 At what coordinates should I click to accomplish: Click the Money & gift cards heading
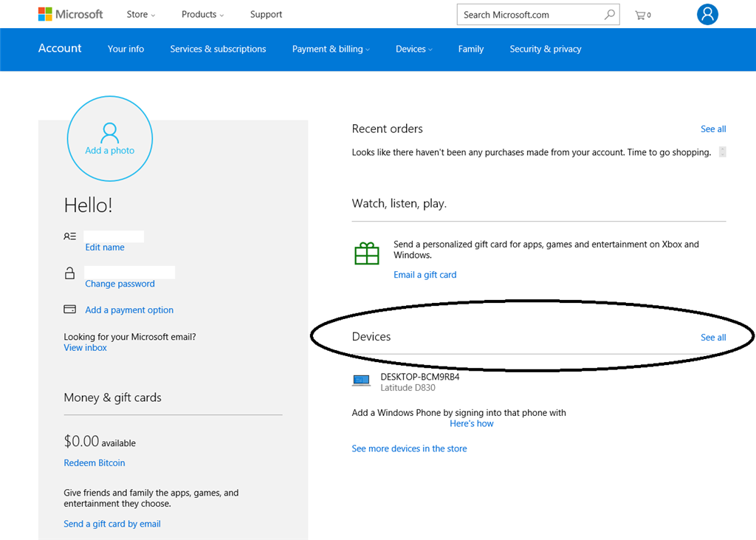tap(112, 397)
